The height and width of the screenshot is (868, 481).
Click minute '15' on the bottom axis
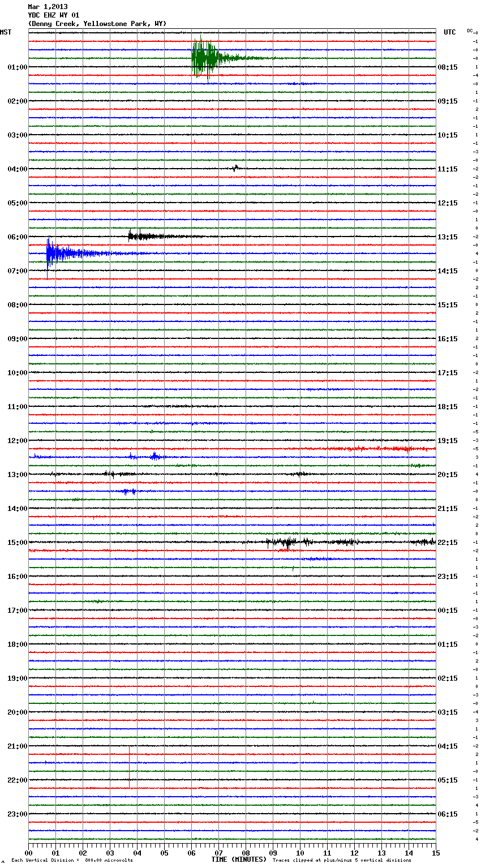tap(436, 853)
